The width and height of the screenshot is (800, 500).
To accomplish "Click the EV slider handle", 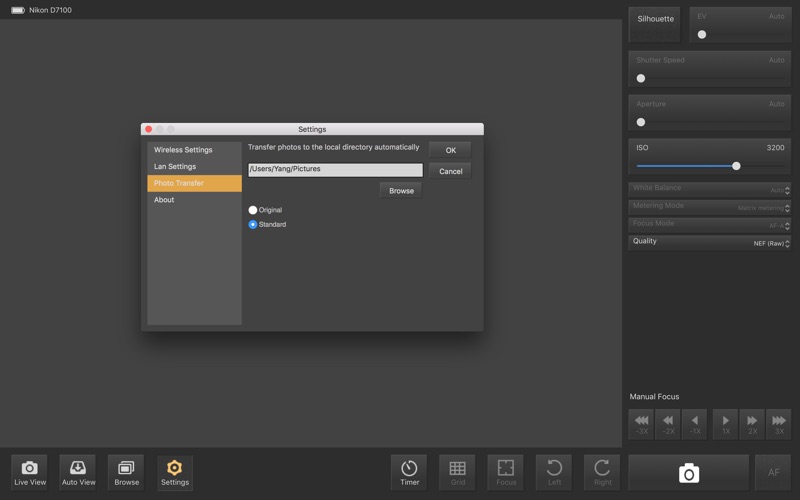I will [x=702, y=35].
